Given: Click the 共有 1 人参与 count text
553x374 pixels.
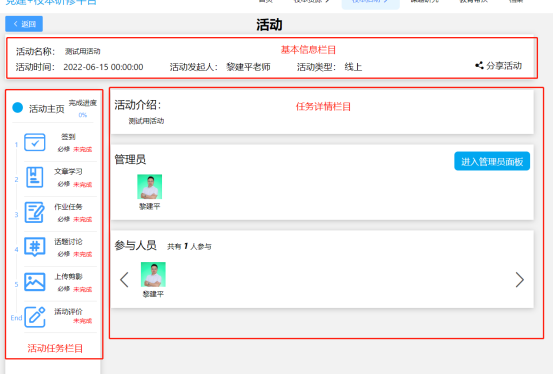Looking at the screenshot, I should point(189,246).
